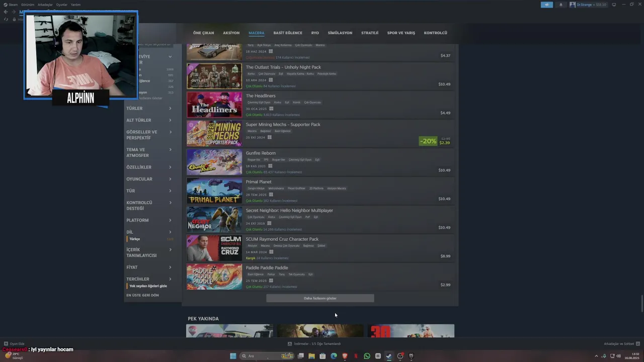Screen dimensions: 644x362
Task: Expand the TÜR filter section
Action: coord(149,191)
